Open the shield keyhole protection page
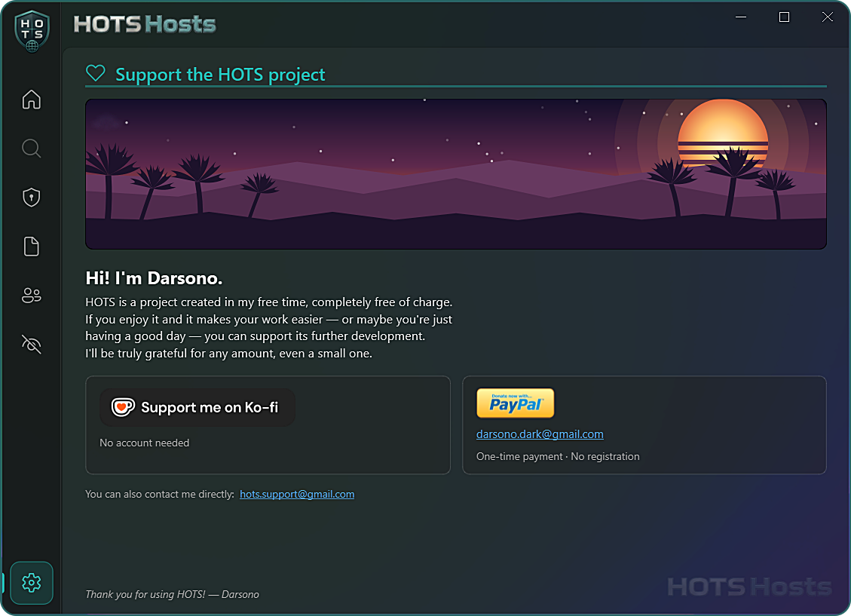The height and width of the screenshot is (616, 851). [32, 197]
